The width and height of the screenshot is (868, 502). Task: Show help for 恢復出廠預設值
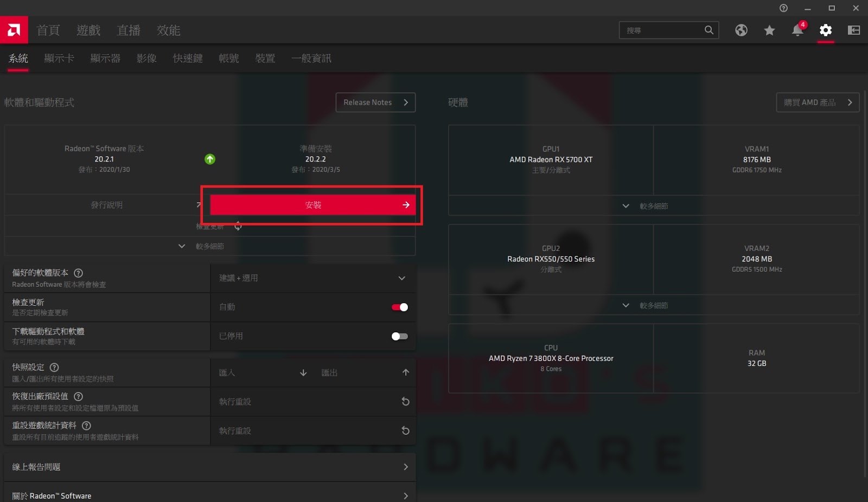pos(78,397)
